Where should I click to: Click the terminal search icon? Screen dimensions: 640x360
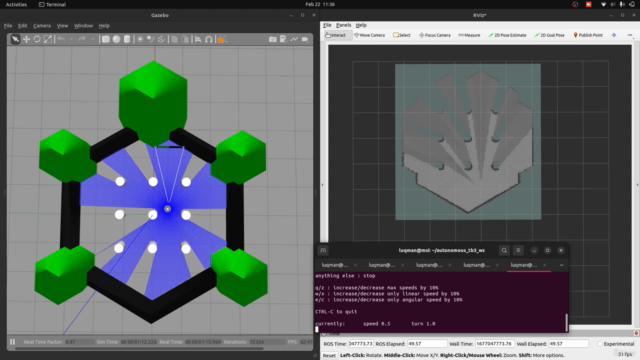(x=504, y=251)
